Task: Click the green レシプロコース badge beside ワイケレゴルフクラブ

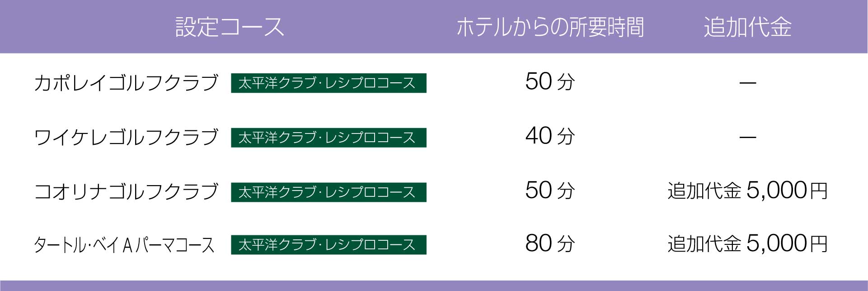Action: pos(328,138)
